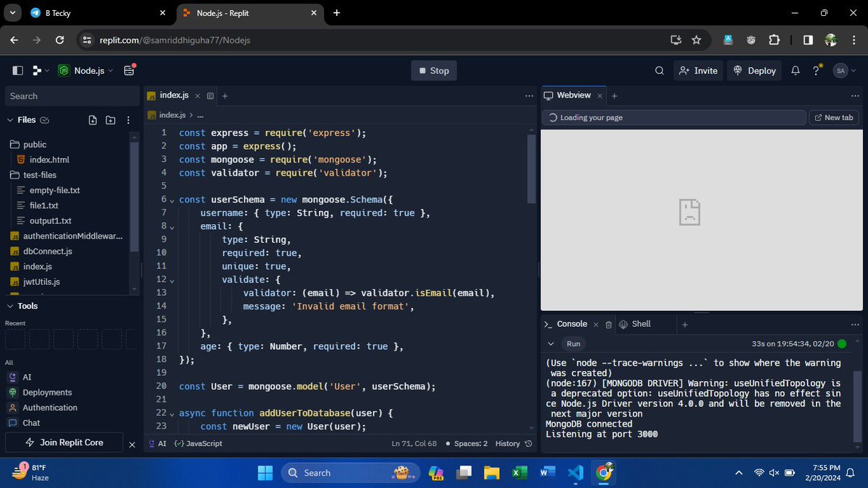Invite collaborators to the repl
868x488 pixels.
tap(698, 71)
